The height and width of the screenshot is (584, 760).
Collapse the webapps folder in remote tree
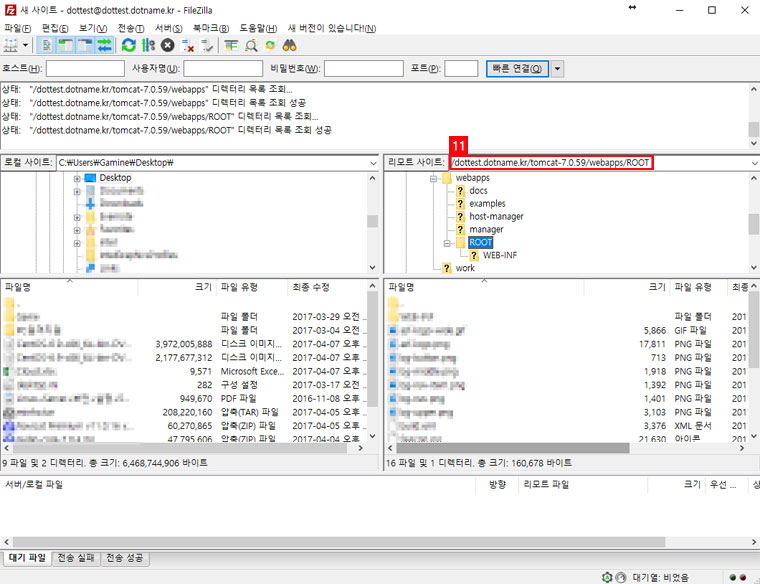click(x=434, y=178)
